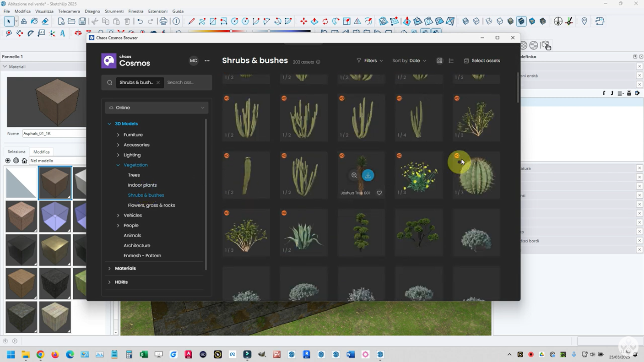The width and height of the screenshot is (644, 362).
Task: Switch to the Modifica tab
Action: [41, 152]
